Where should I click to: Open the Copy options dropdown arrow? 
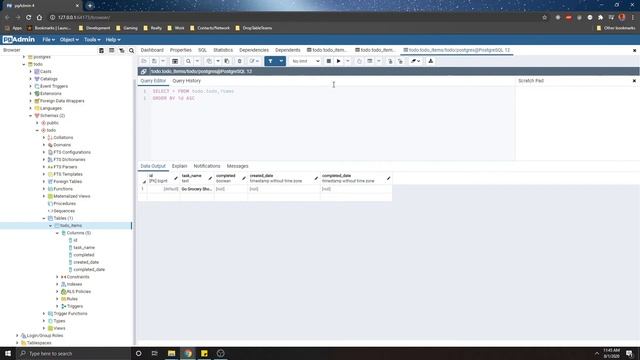(x=218, y=61)
